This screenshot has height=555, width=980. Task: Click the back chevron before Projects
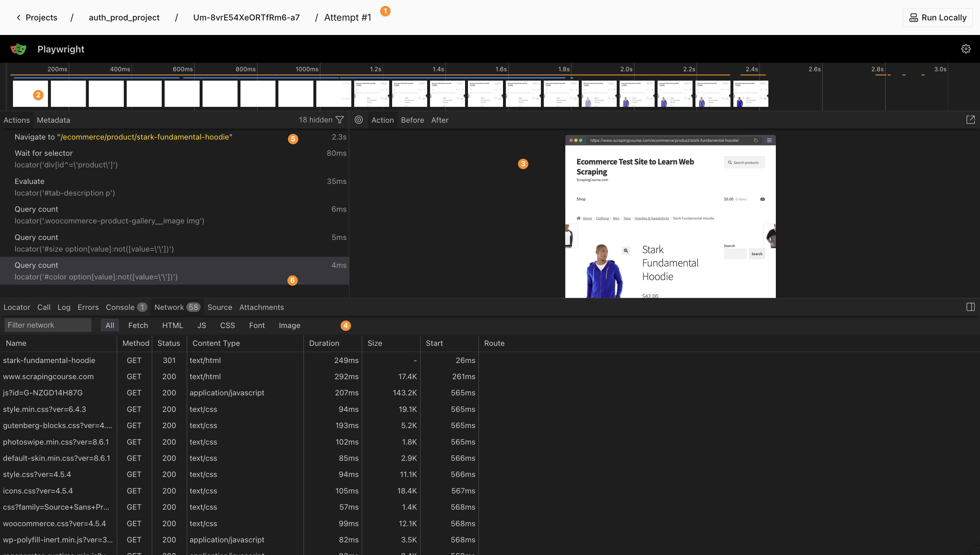[18, 17]
